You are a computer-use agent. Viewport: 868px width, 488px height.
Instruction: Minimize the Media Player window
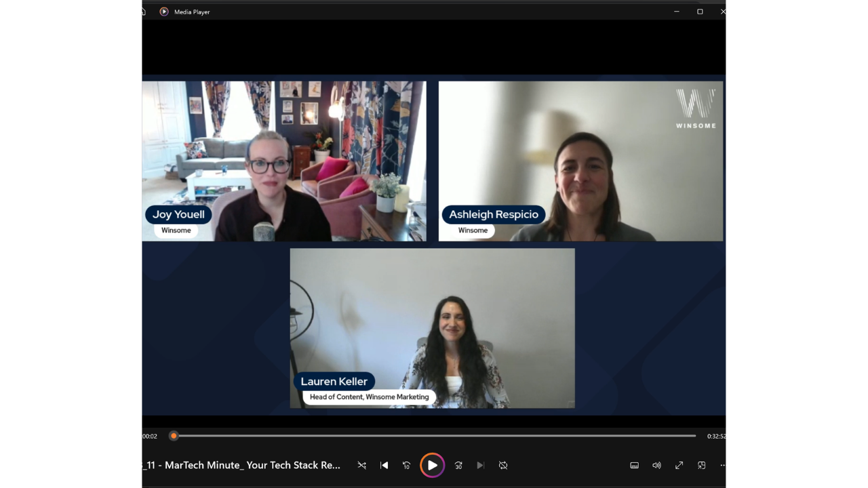pyautogui.click(x=676, y=12)
